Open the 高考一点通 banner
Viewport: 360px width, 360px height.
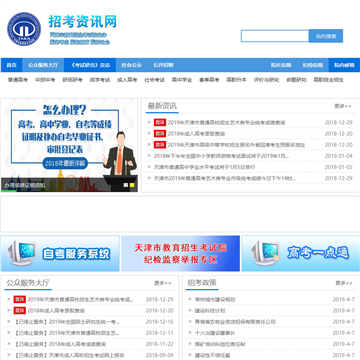pyautogui.click(x=301, y=253)
